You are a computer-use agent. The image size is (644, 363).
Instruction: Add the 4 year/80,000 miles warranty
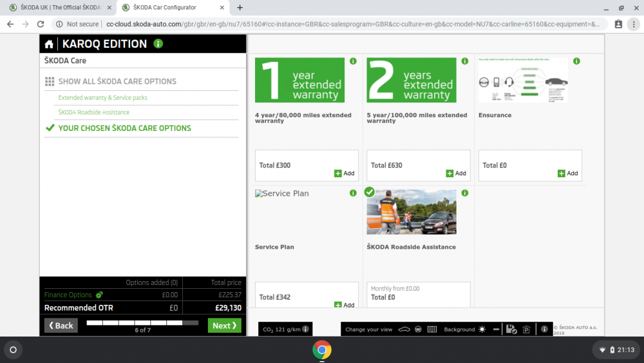344,173
